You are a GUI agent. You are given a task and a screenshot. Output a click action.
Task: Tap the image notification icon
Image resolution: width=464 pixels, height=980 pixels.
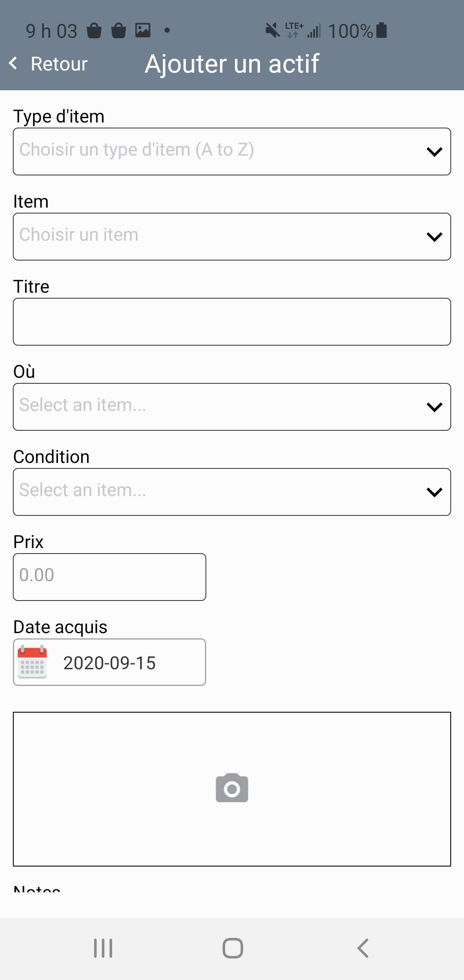pos(143,30)
